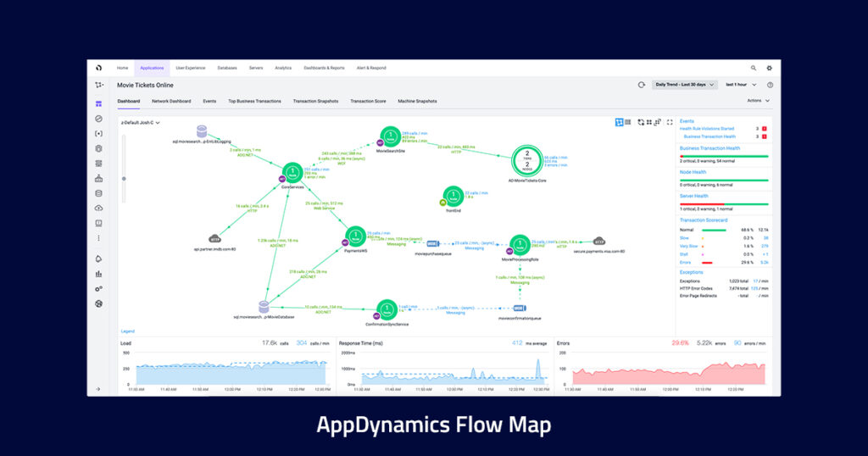Go to Home menu
The image size is (868, 456).
[122, 68]
